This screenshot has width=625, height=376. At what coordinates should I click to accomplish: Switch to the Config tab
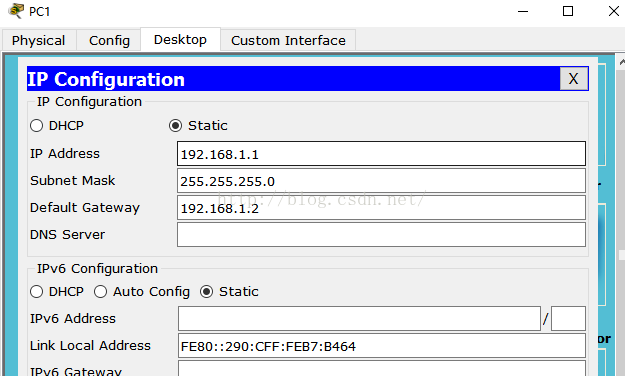[109, 41]
